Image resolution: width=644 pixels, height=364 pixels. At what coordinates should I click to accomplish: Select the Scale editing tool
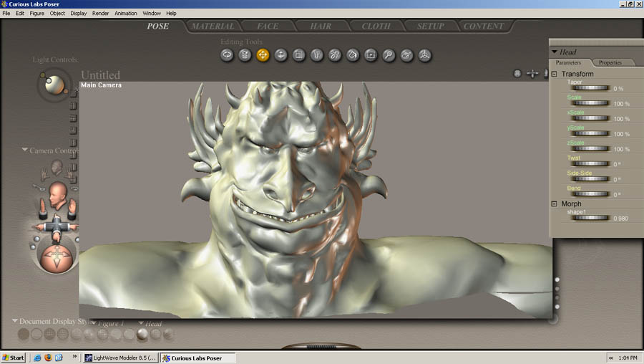299,54
